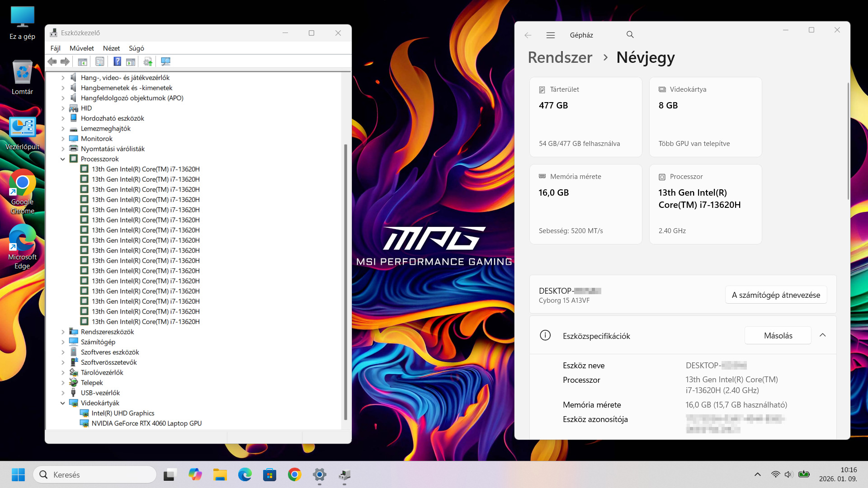868x488 pixels.
Task: Expand the Monitorok tree node
Action: [63, 139]
